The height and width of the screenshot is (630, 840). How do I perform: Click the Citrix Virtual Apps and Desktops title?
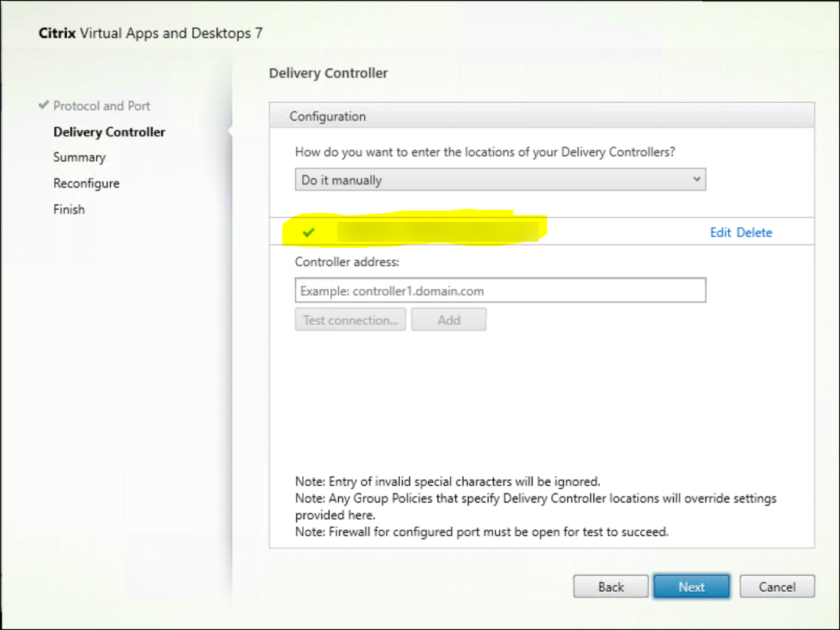(x=151, y=34)
